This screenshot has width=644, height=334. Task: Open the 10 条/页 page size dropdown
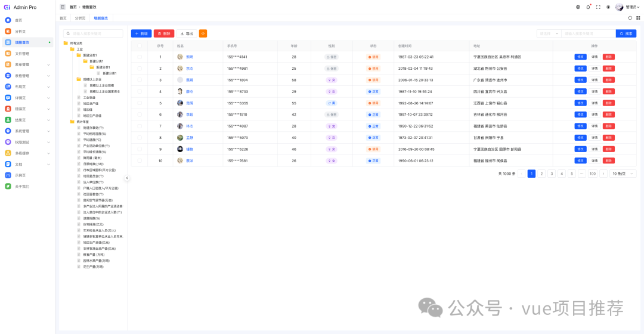[623, 174]
